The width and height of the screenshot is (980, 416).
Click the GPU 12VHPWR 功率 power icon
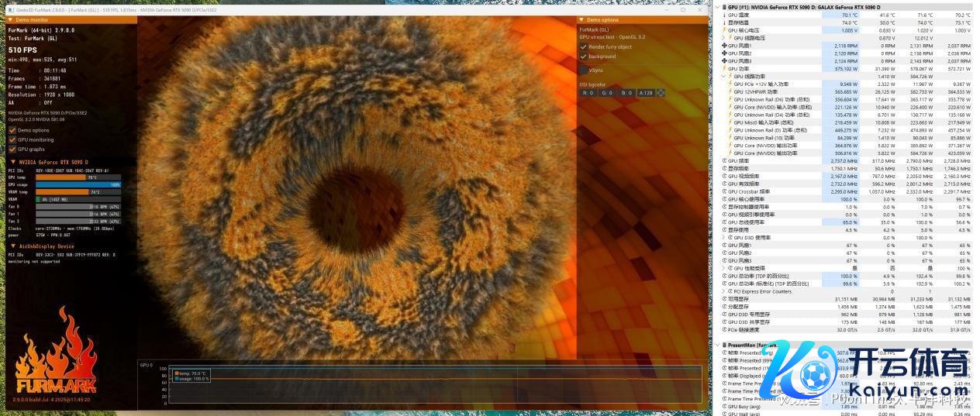[x=730, y=91]
